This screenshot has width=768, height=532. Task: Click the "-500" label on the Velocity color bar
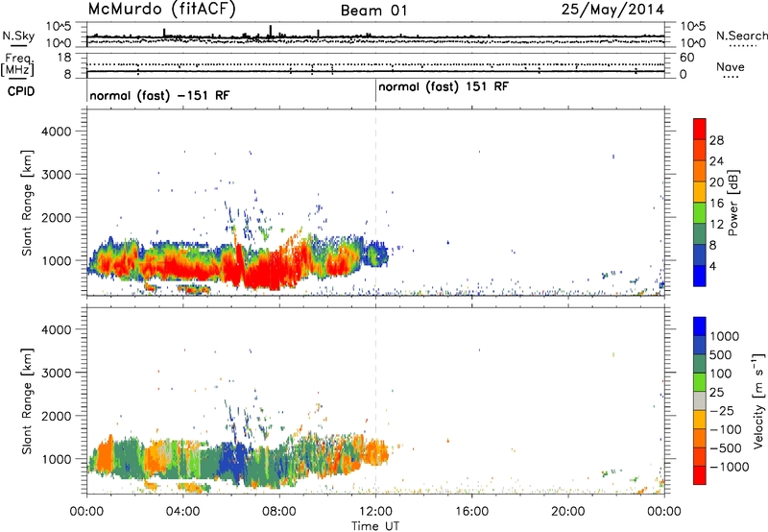coord(726,447)
